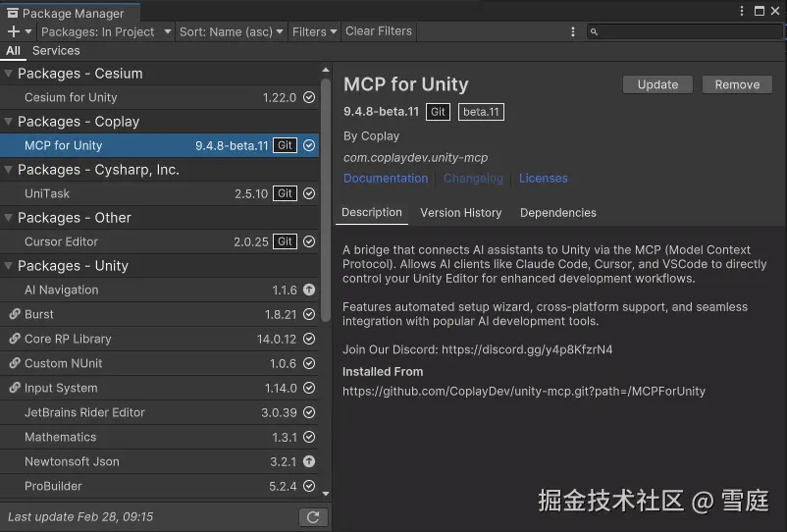
Task: Select the UniTask package
Action: pyautogui.click(x=160, y=193)
